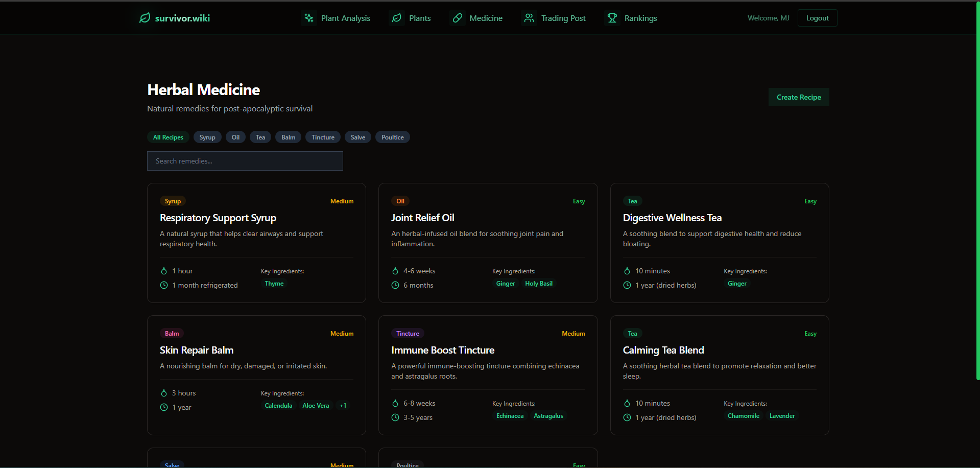Click the Balm badge on Skin Repair card
980x468 pixels.
click(172, 334)
